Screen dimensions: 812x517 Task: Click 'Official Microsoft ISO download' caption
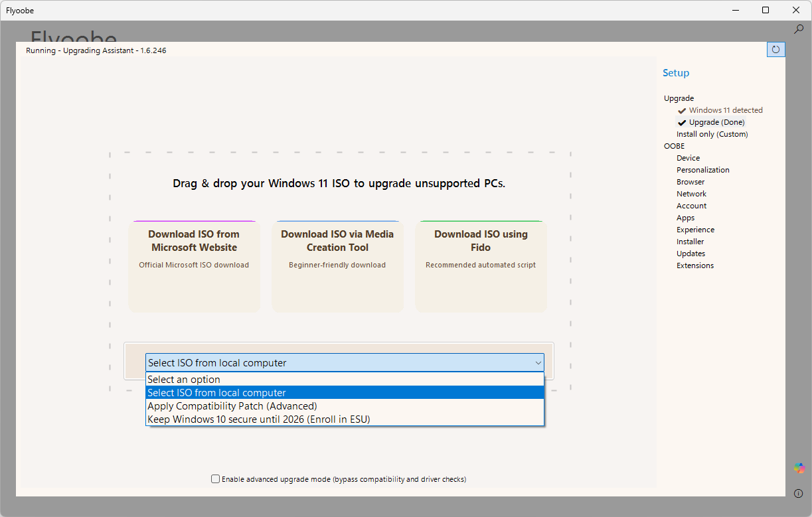click(x=194, y=265)
